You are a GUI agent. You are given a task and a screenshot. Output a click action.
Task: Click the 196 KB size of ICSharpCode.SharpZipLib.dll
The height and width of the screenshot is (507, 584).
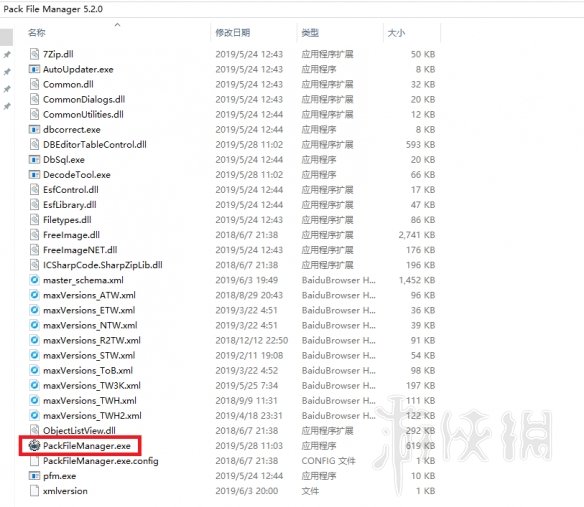(x=420, y=265)
